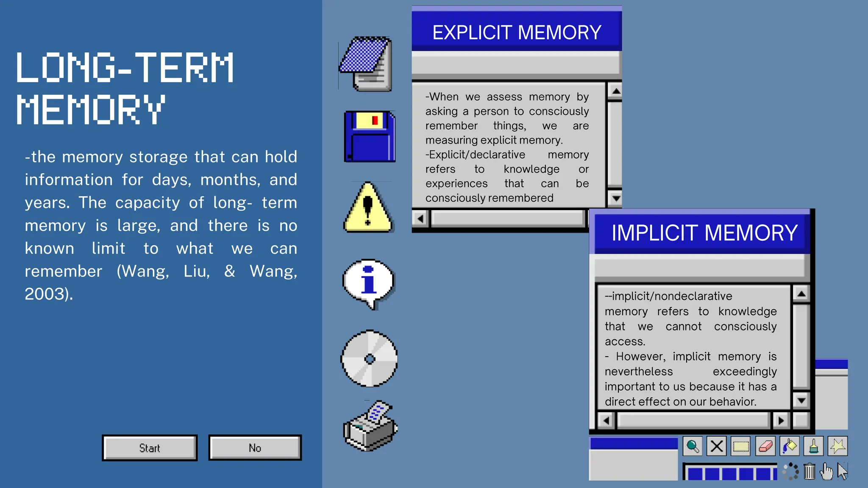The width and height of the screenshot is (868, 488).
Task: Click the blue segmented progress bar
Action: 730,472
